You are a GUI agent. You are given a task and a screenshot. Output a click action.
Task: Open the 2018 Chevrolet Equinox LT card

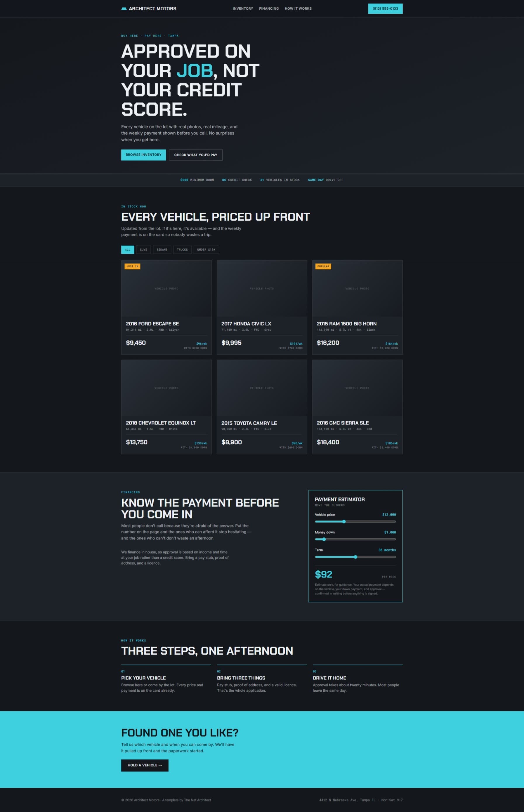(166, 407)
